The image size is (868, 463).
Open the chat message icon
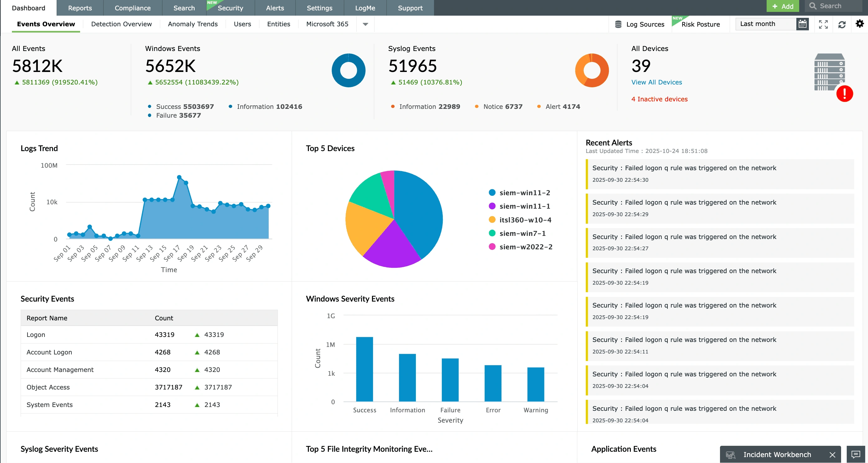pos(856,454)
